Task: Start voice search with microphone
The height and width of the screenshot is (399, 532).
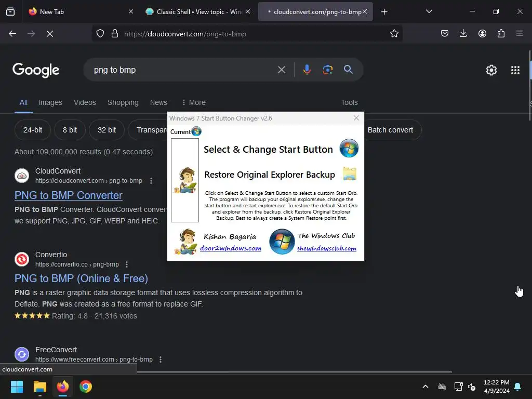Action: [x=307, y=70]
